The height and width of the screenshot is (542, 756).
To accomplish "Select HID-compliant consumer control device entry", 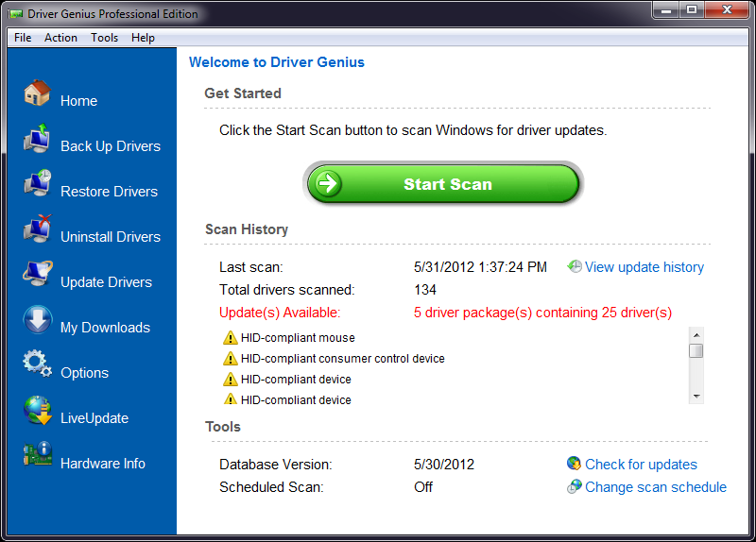I will pyautogui.click(x=342, y=359).
